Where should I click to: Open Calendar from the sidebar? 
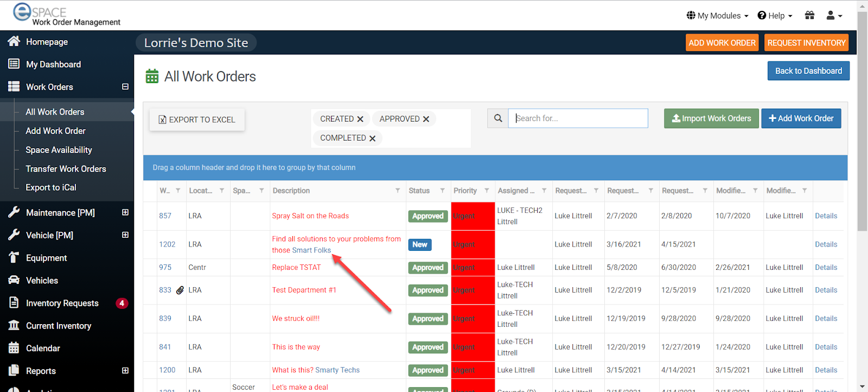tap(43, 349)
